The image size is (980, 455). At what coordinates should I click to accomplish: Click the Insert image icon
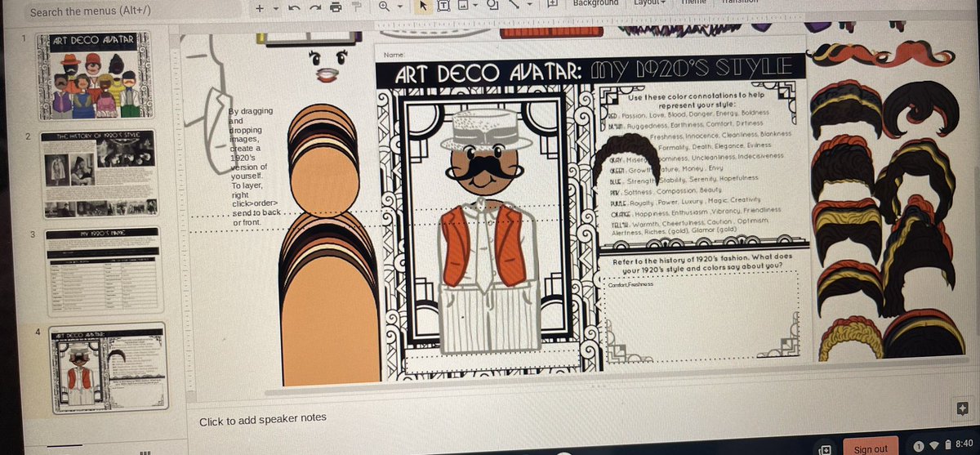[463, 5]
